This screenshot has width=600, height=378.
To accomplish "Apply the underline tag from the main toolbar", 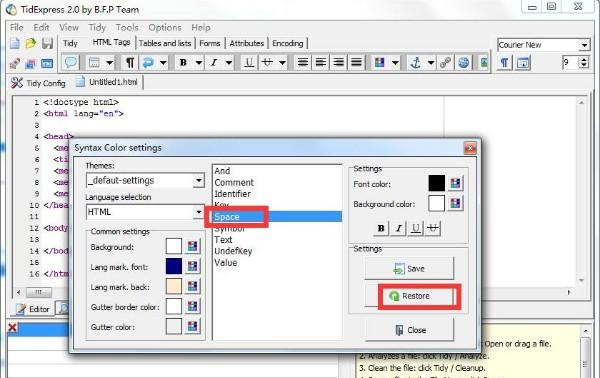I will [x=249, y=62].
